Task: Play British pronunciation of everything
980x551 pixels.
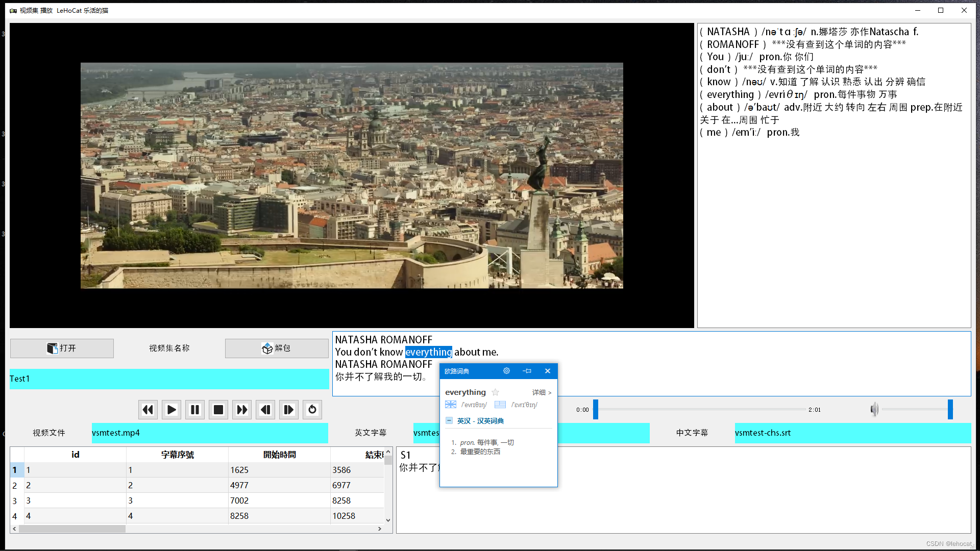Action: point(451,405)
